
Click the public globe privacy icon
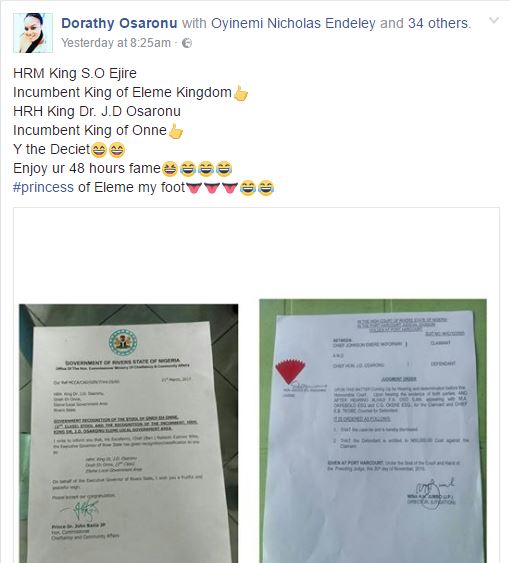tap(187, 43)
